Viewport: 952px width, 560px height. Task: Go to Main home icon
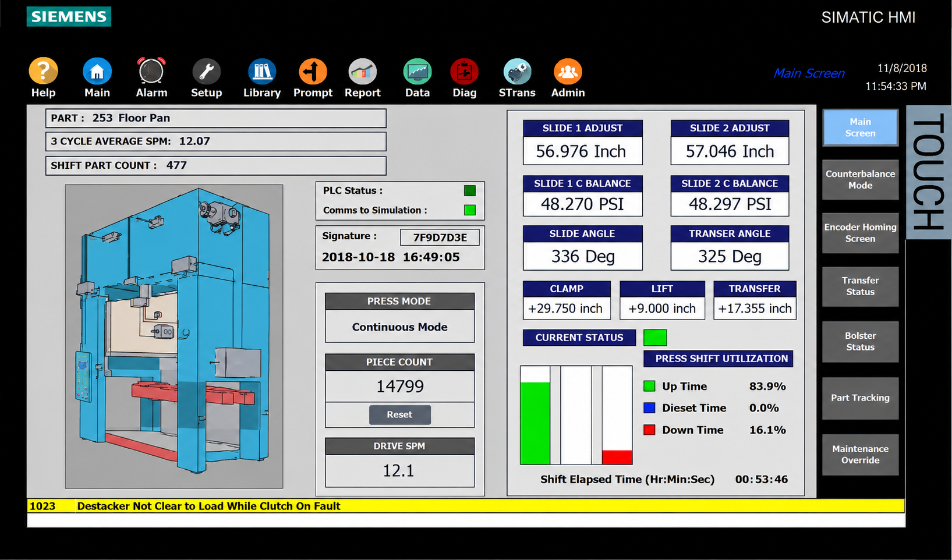[x=97, y=72]
